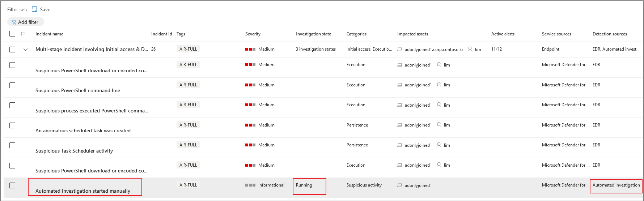Click Save next to Filter set
The height and width of the screenshot is (201, 644).
pos(45,9)
